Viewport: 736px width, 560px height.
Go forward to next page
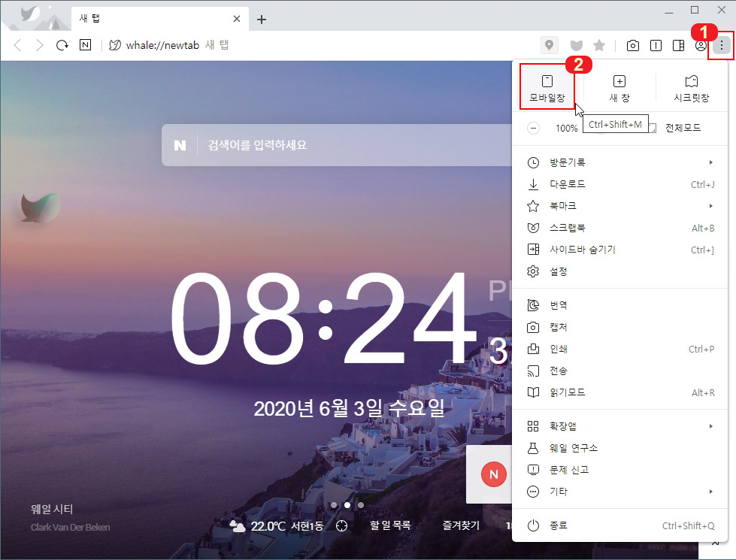tap(39, 45)
